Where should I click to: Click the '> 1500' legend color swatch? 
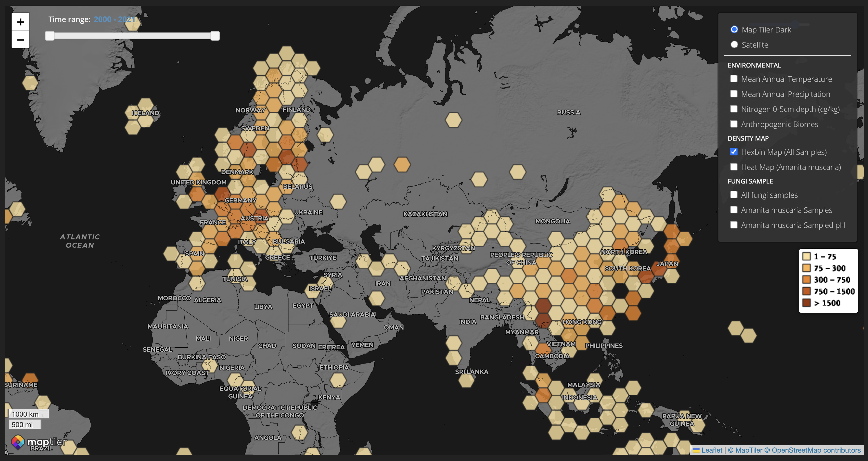[x=806, y=303]
